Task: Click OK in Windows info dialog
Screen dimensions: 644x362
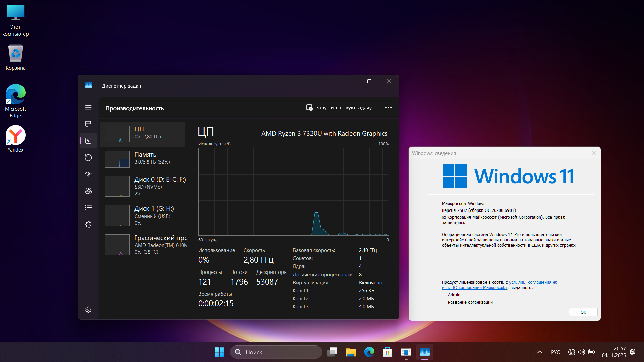Action: 583,312
